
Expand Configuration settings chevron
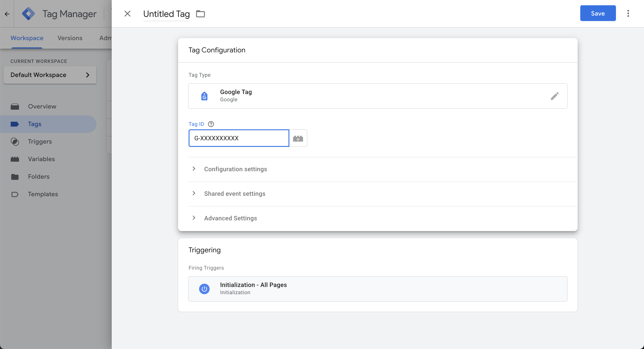(194, 169)
